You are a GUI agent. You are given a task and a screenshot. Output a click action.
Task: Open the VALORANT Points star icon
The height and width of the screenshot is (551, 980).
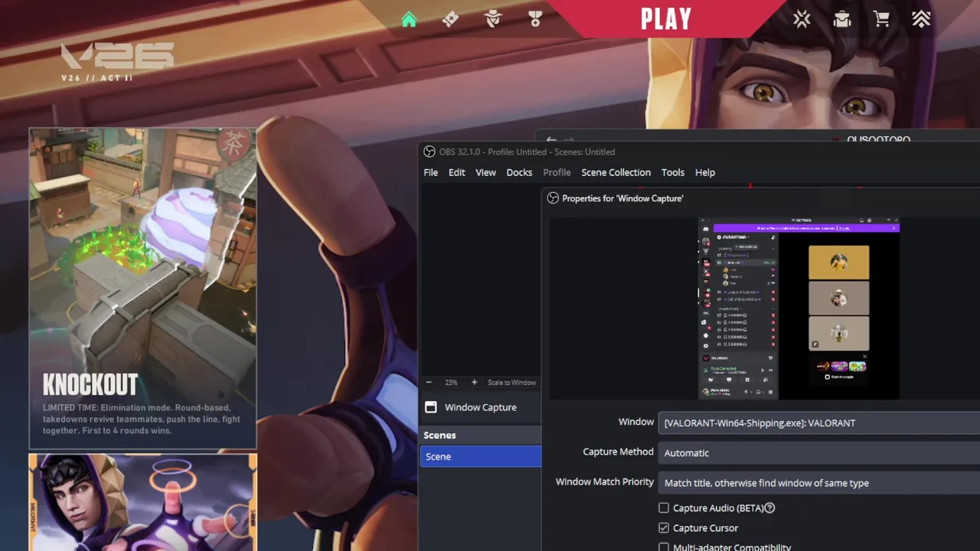(x=802, y=19)
